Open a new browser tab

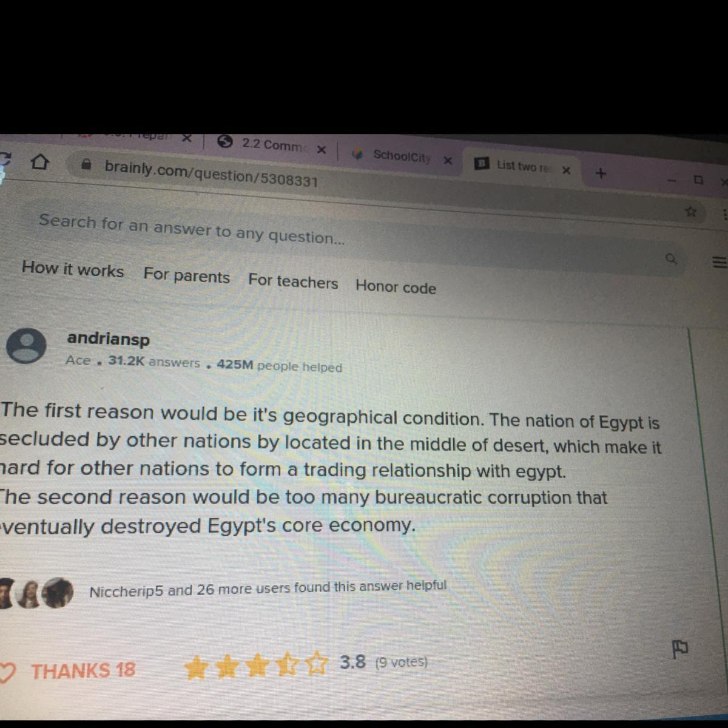coord(601,174)
